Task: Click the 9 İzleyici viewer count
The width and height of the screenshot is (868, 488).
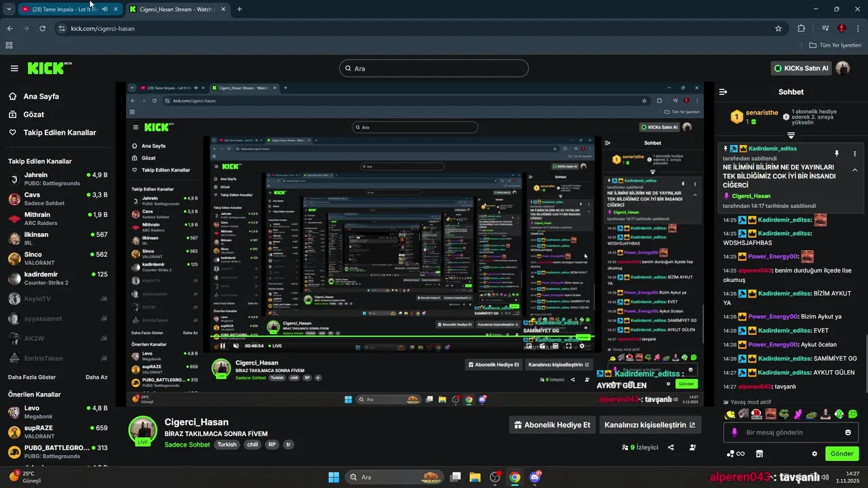Action: (x=640, y=447)
